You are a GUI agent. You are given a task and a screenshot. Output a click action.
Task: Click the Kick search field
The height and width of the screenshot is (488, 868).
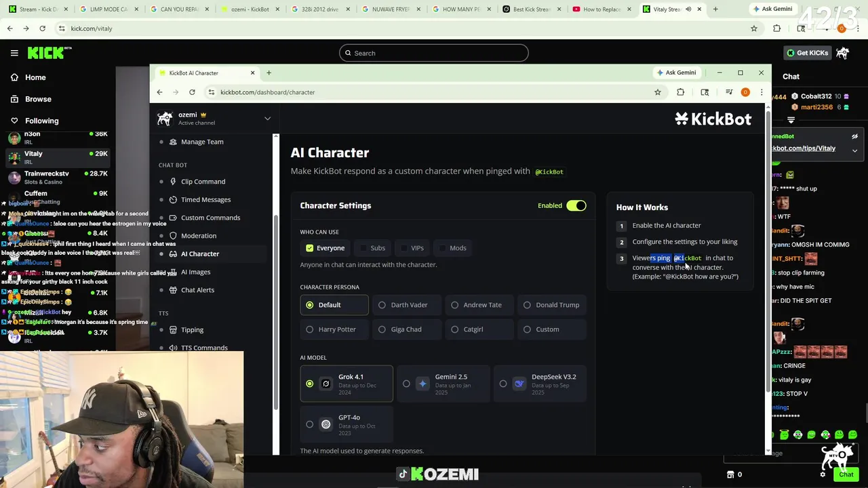[x=434, y=53]
